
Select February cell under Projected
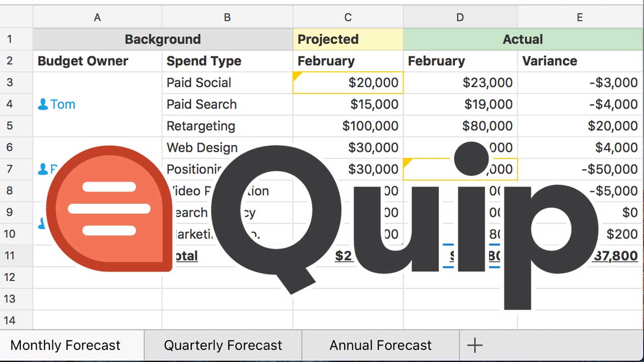348,61
